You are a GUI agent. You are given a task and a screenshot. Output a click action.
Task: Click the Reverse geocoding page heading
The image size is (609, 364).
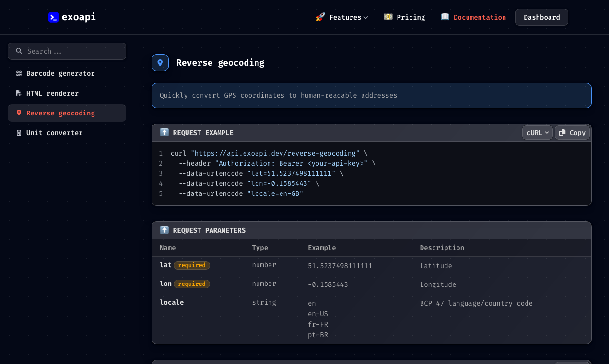220,63
